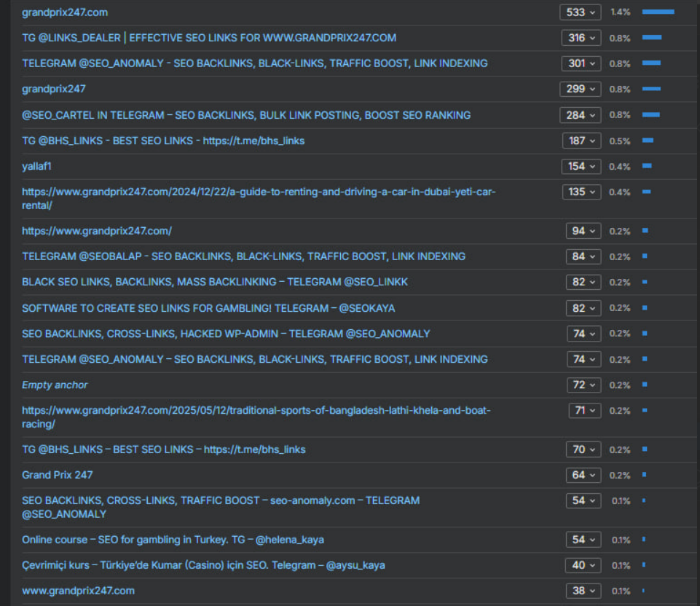Click the 1.4% share value
The height and width of the screenshot is (606, 700).
621,12
